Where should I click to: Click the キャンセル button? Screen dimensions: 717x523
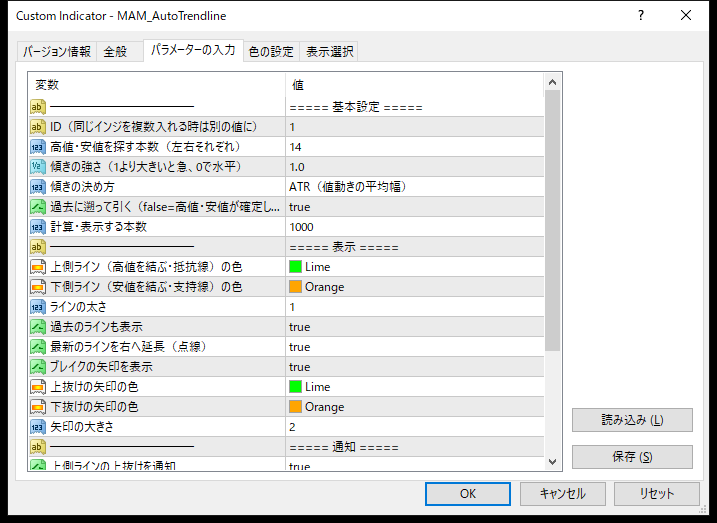click(562, 494)
